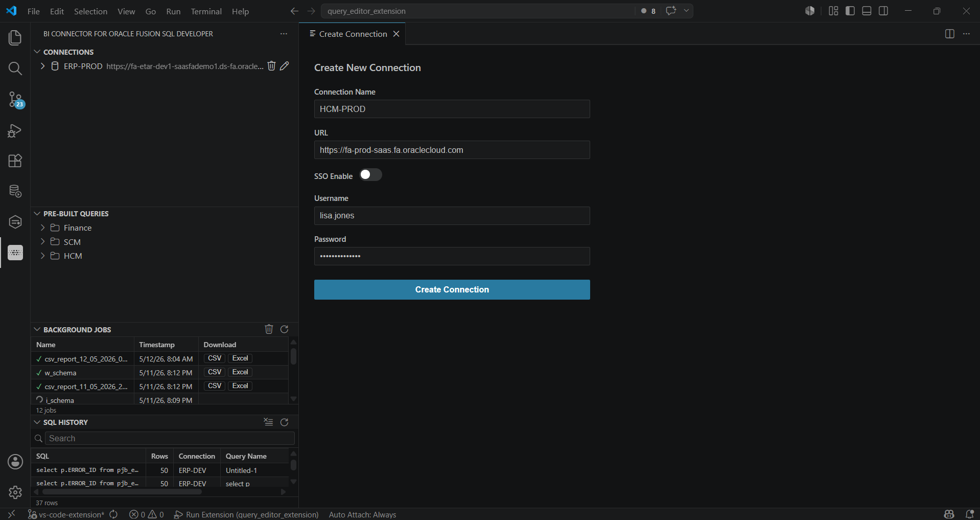Expand the HCM query folder
Screen dimensions: 980x520
pyautogui.click(x=43, y=256)
